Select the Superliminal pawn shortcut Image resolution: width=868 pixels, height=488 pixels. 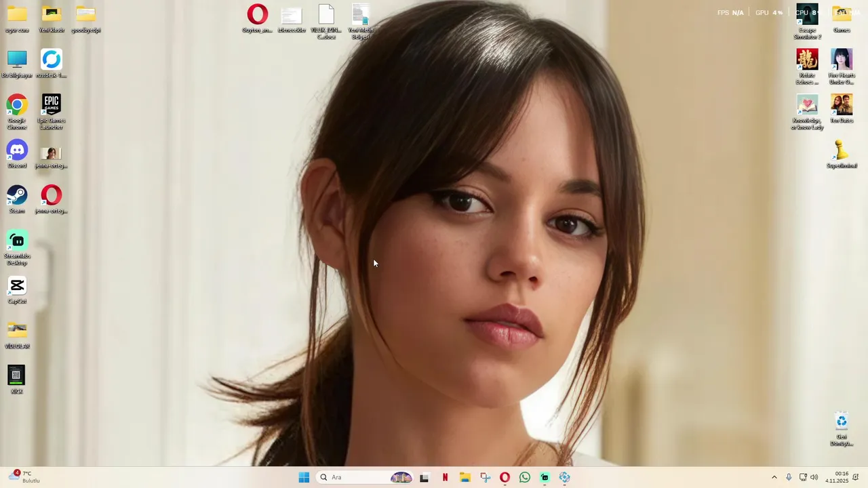click(842, 154)
